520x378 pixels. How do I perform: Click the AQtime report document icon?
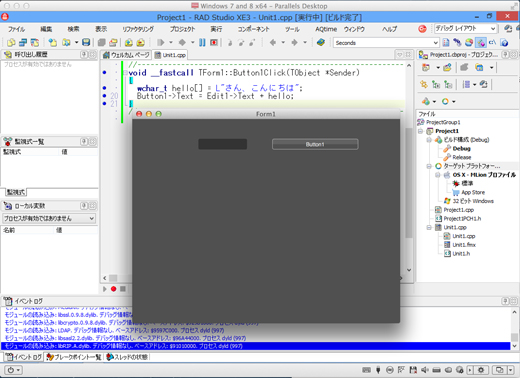point(446,42)
